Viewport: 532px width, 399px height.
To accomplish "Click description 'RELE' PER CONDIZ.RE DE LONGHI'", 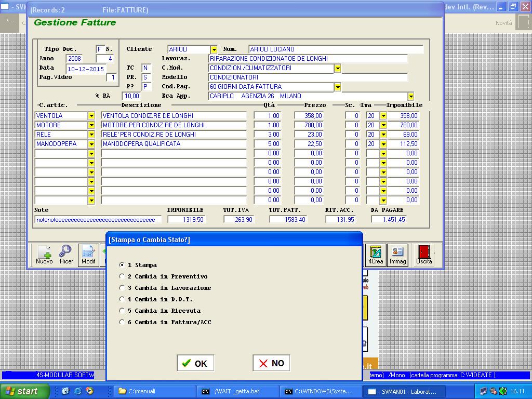I will pos(174,135).
